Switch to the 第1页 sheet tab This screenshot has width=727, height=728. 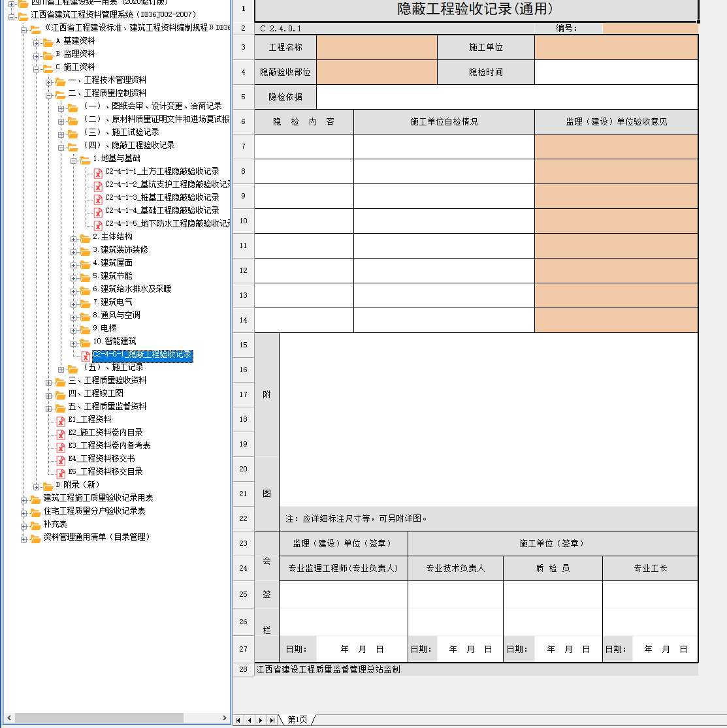click(297, 720)
